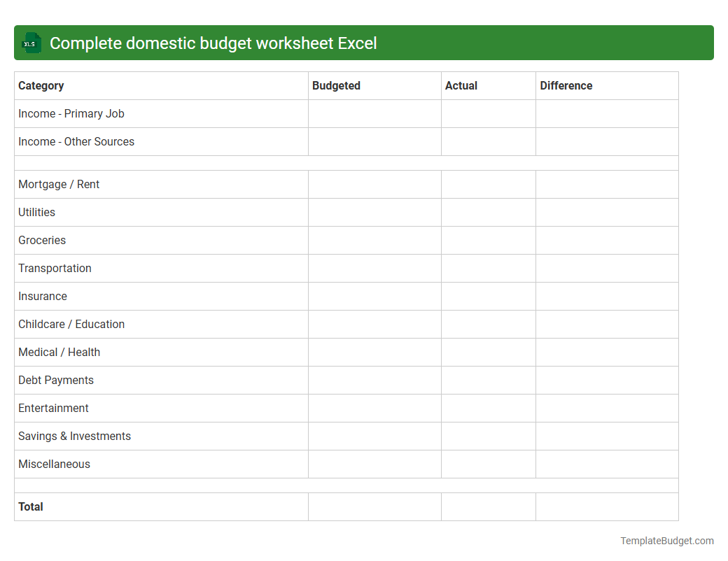Select the Mortgage / Rent category cell
The height and width of the screenshot is (561, 728).
pos(59,184)
